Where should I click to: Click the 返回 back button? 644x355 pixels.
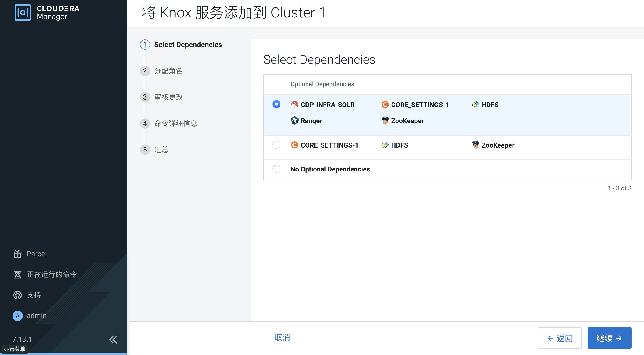pos(559,338)
